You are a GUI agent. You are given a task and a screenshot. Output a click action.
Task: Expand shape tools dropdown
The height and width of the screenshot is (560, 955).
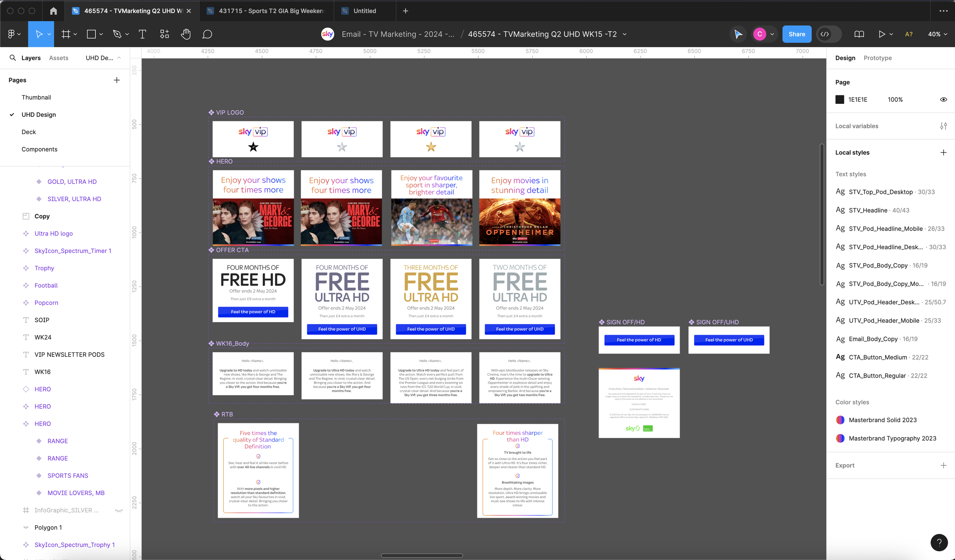click(101, 34)
